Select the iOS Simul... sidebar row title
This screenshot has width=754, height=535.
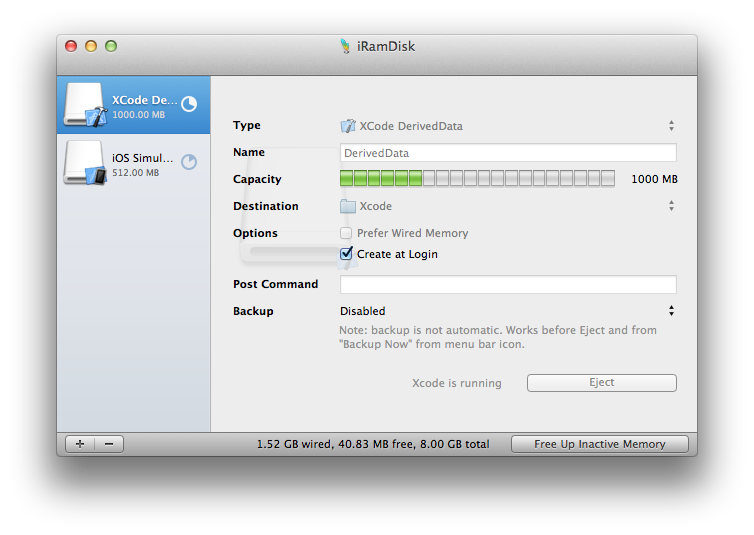pyautogui.click(x=142, y=158)
